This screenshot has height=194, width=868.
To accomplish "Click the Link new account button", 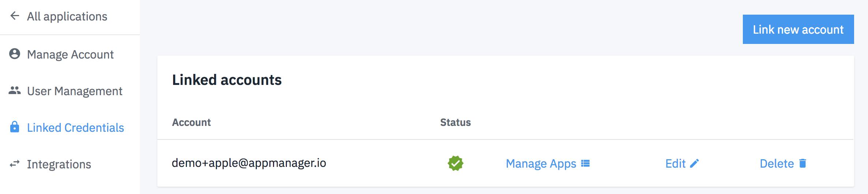I will [798, 29].
